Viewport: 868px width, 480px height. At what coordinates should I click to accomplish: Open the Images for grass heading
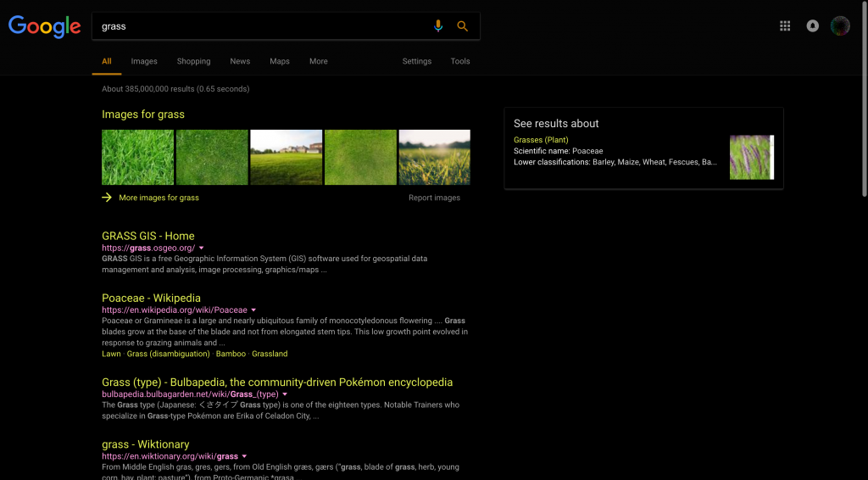pyautogui.click(x=142, y=114)
